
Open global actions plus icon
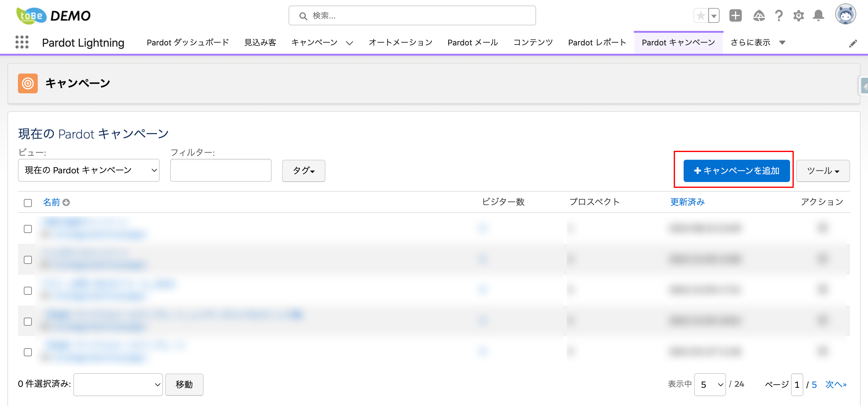(x=735, y=15)
